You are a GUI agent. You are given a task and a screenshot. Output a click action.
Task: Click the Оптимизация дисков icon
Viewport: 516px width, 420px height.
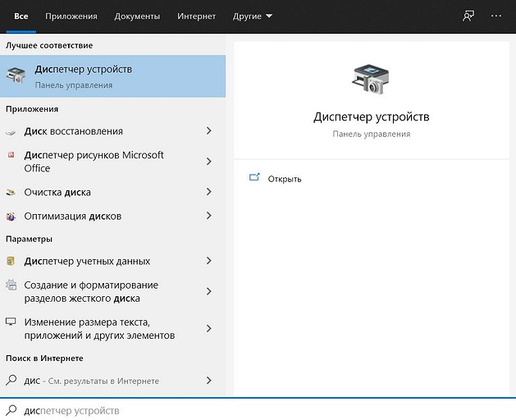(11, 217)
